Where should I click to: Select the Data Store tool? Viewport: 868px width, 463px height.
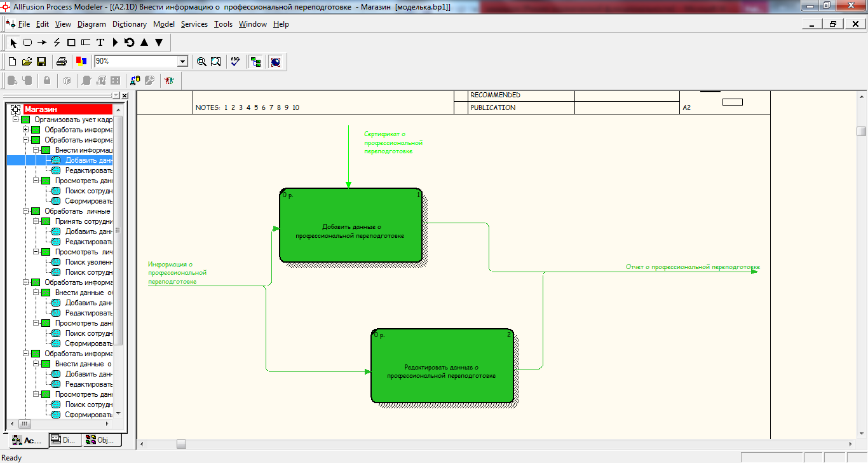[x=86, y=43]
